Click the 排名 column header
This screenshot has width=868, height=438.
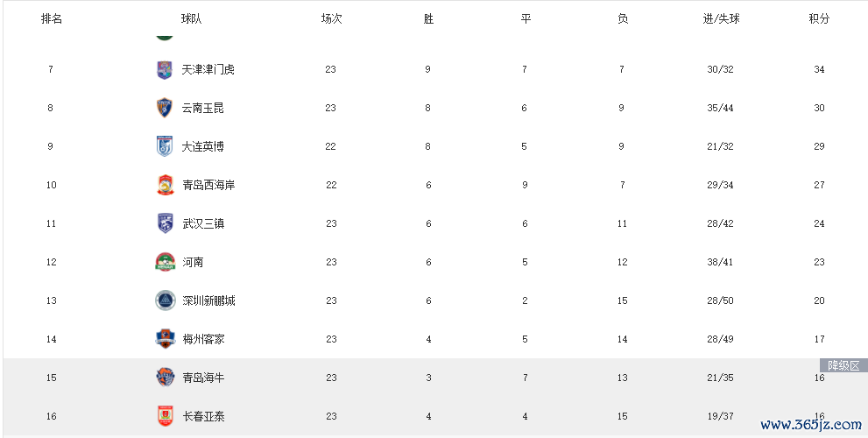point(52,18)
